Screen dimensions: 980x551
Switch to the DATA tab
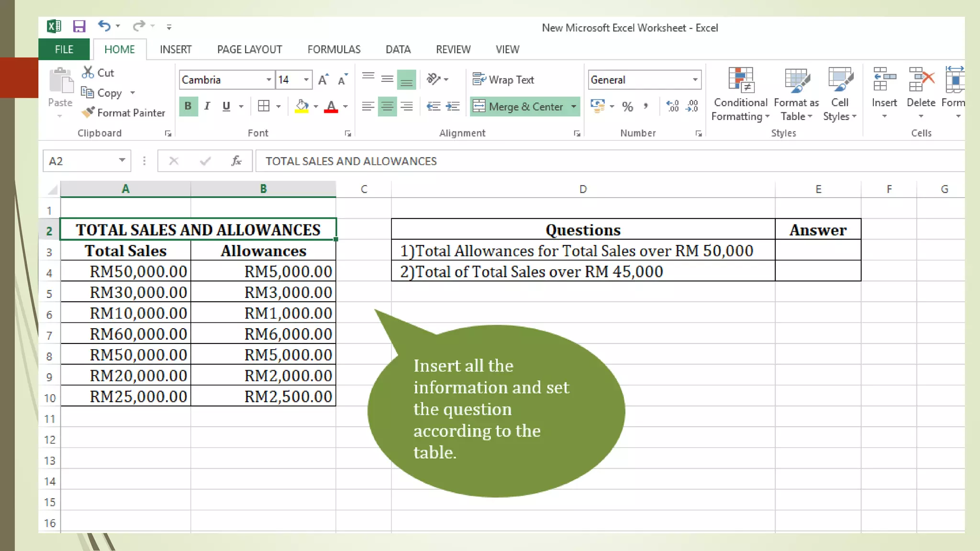coord(398,49)
